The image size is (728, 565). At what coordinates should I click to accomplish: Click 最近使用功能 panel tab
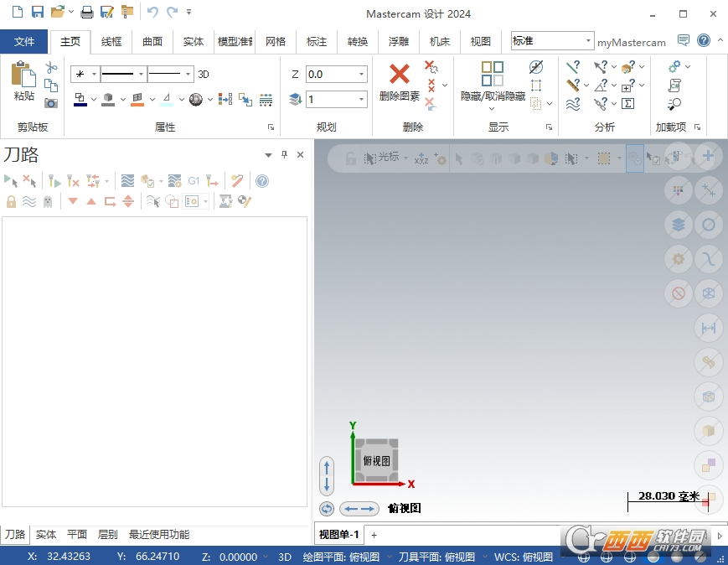(x=159, y=534)
